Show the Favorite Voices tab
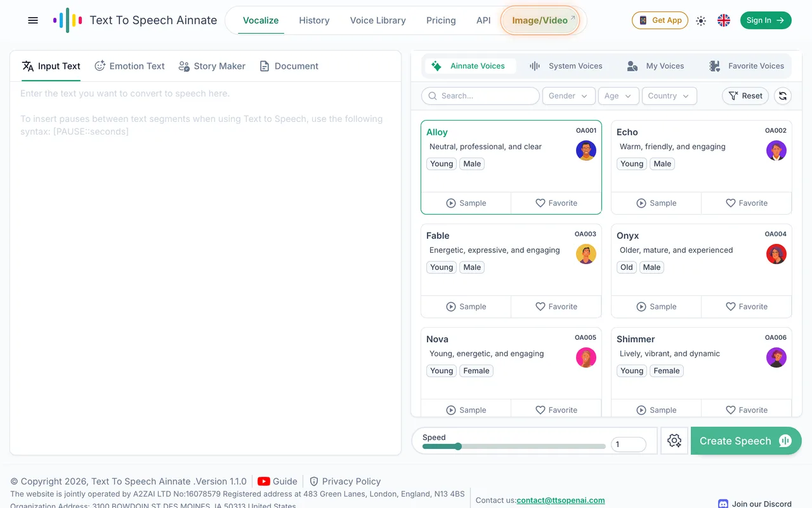This screenshot has height=508, width=812. pyautogui.click(x=747, y=66)
